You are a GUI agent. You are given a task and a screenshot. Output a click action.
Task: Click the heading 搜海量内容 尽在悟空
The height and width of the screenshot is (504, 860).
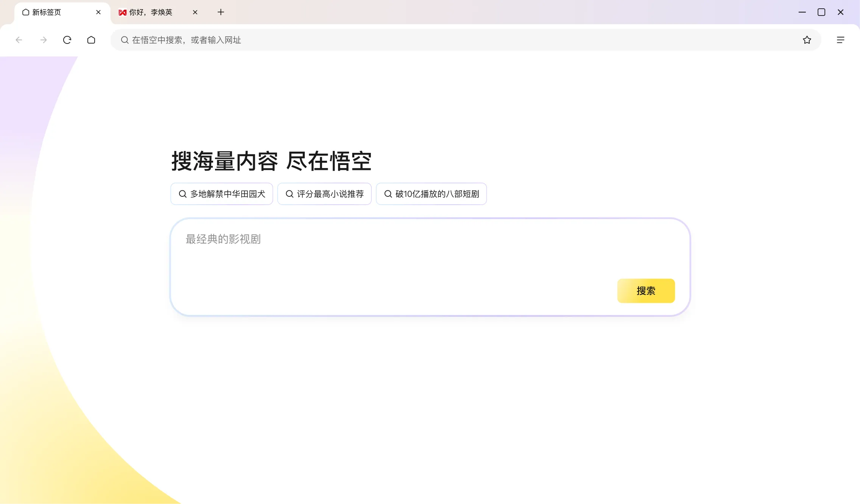pos(271,161)
